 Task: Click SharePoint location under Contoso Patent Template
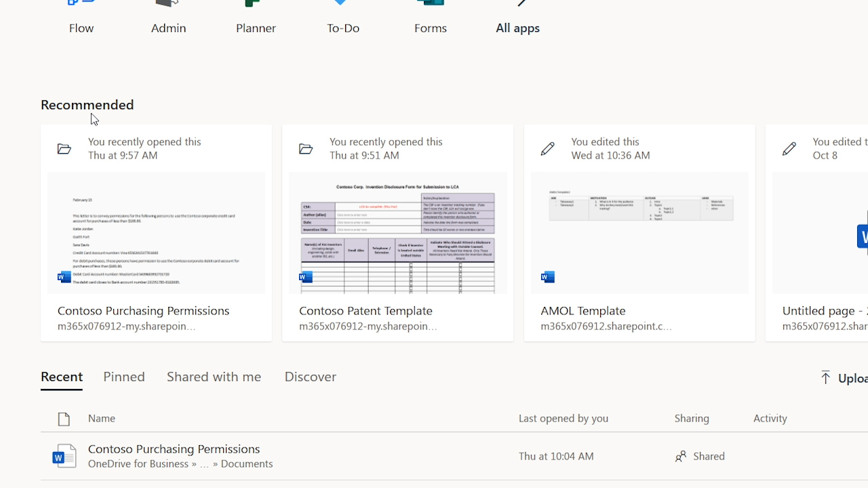pos(368,327)
